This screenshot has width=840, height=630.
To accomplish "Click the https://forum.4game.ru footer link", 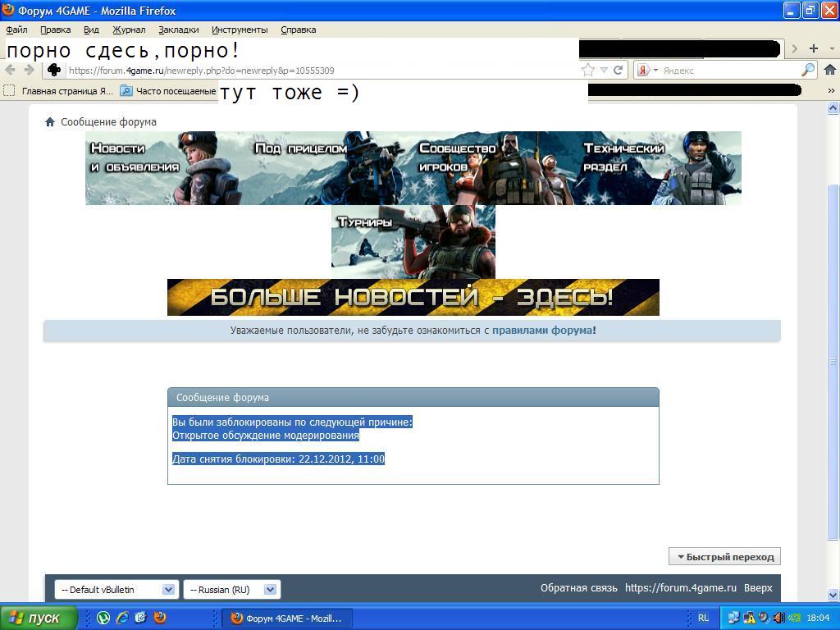I will 680,588.
